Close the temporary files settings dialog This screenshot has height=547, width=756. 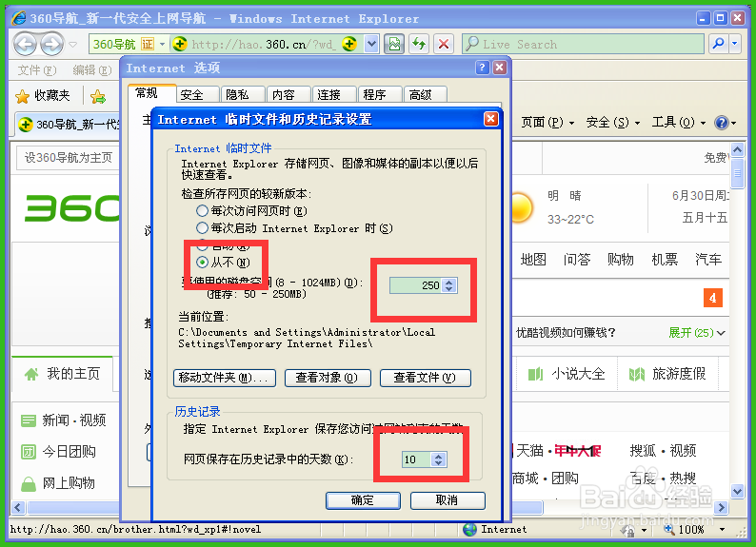coord(490,119)
